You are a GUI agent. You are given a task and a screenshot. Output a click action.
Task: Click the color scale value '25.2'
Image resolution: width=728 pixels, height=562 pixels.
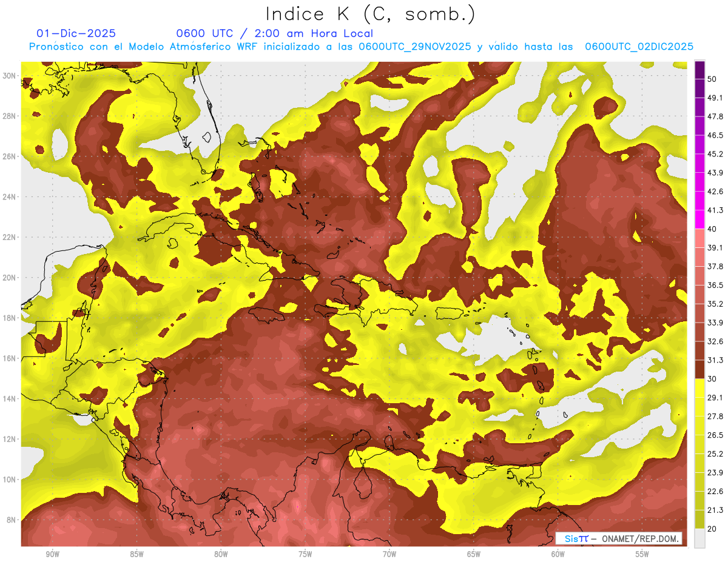(x=715, y=454)
